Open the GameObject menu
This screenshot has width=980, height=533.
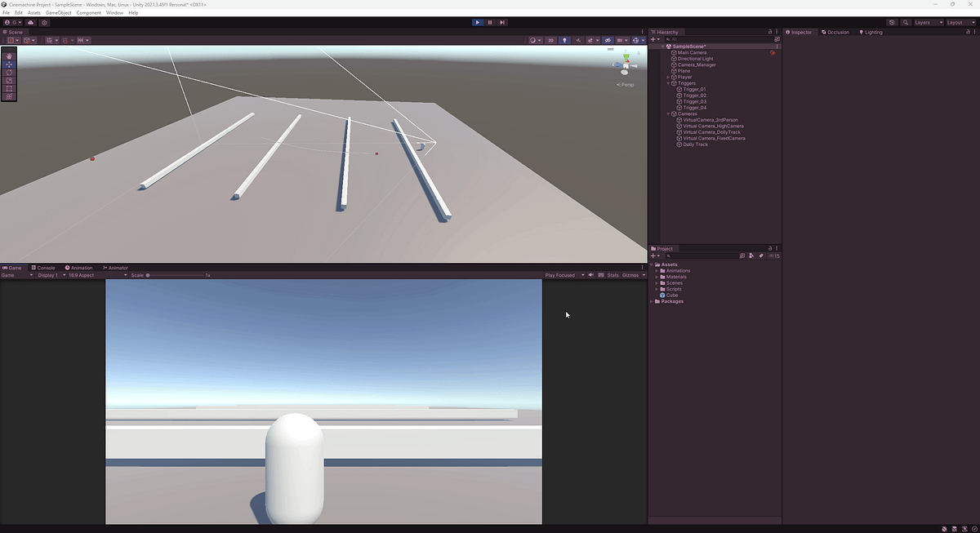(x=58, y=12)
